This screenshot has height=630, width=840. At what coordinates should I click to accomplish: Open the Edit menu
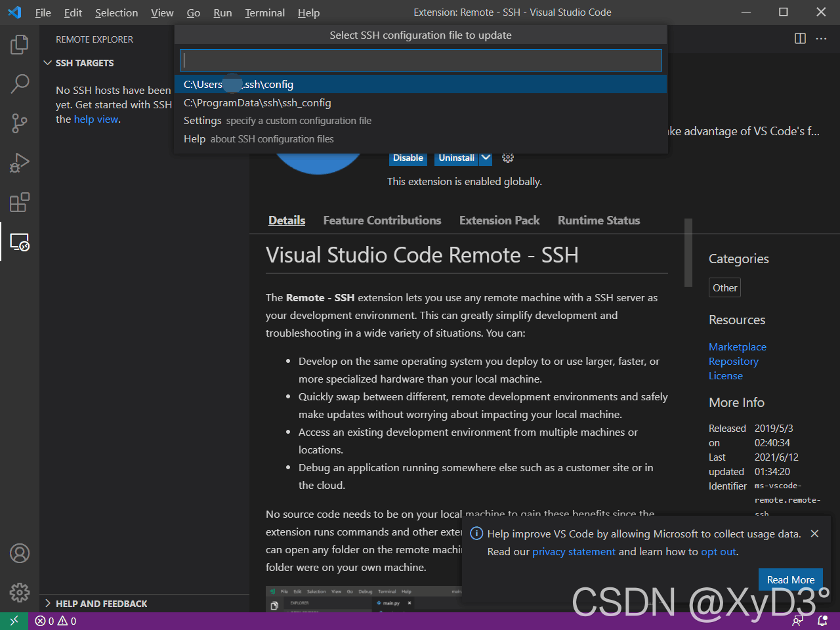pos(73,12)
